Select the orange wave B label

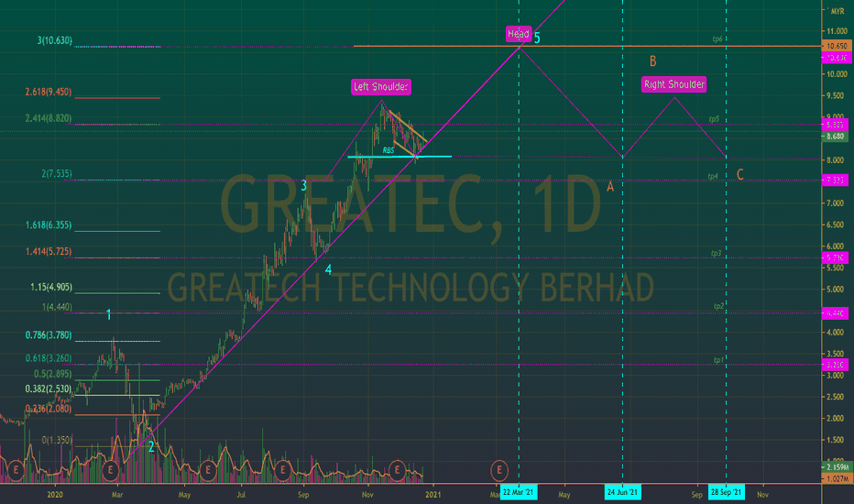point(652,61)
